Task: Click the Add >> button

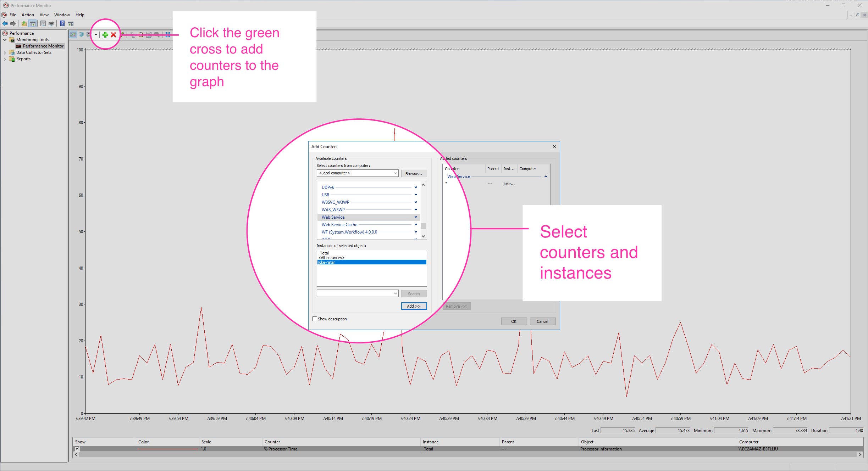Action: point(414,306)
